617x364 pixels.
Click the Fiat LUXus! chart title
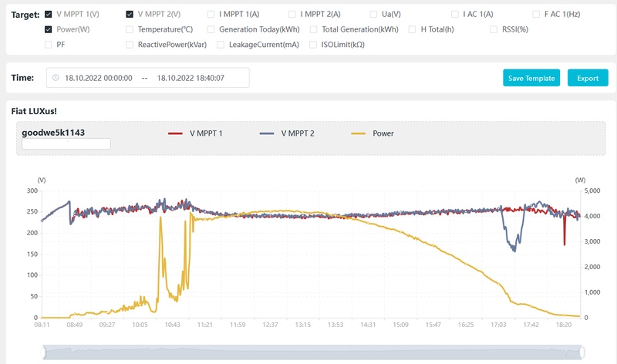pos(34,111)
